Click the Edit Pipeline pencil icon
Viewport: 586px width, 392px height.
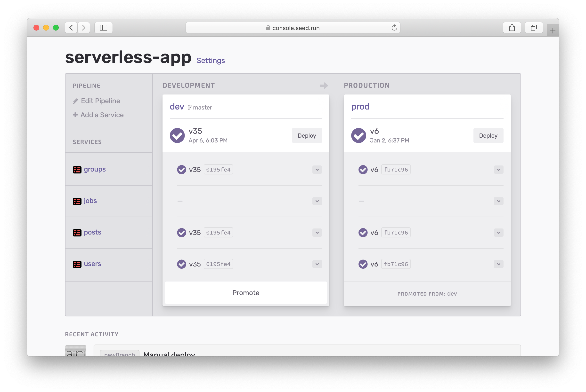pos(75,101)
